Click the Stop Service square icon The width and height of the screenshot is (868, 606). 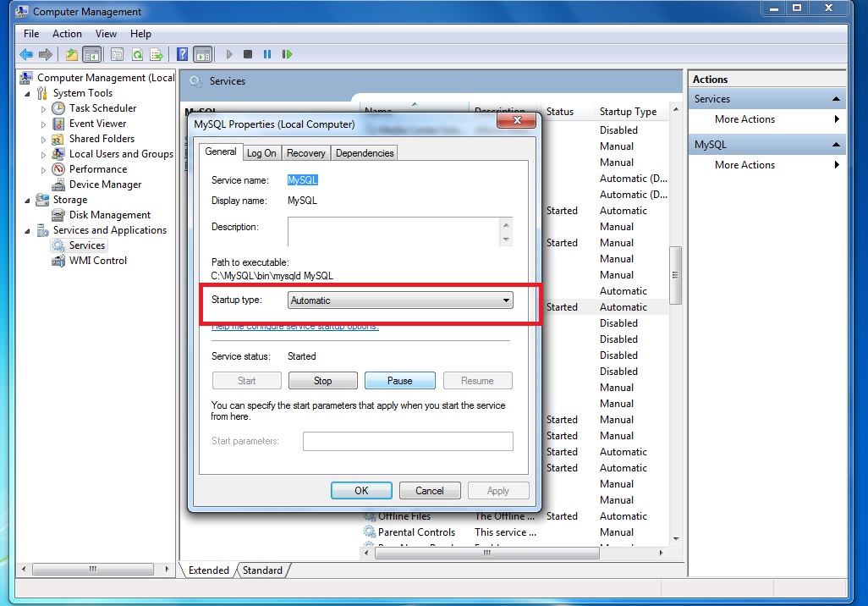(x=248, y=54)
